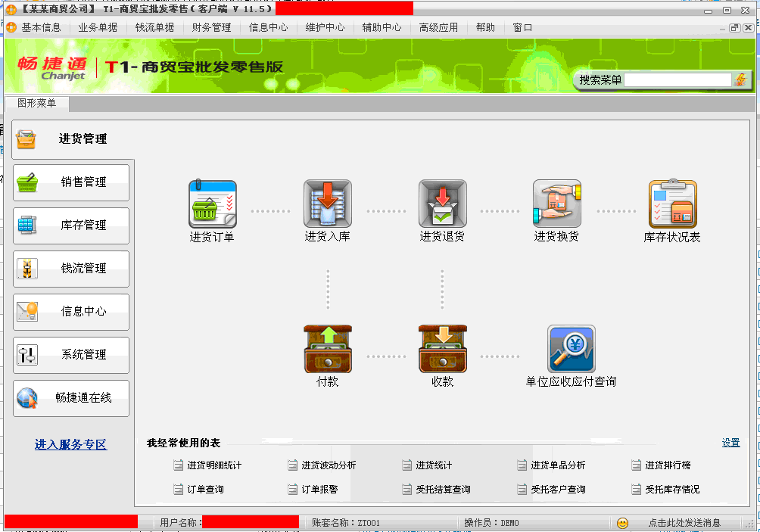Screen dimensions: 760x532
Task: Select 销售管理 in the sidebar
Action: [71, 182]
